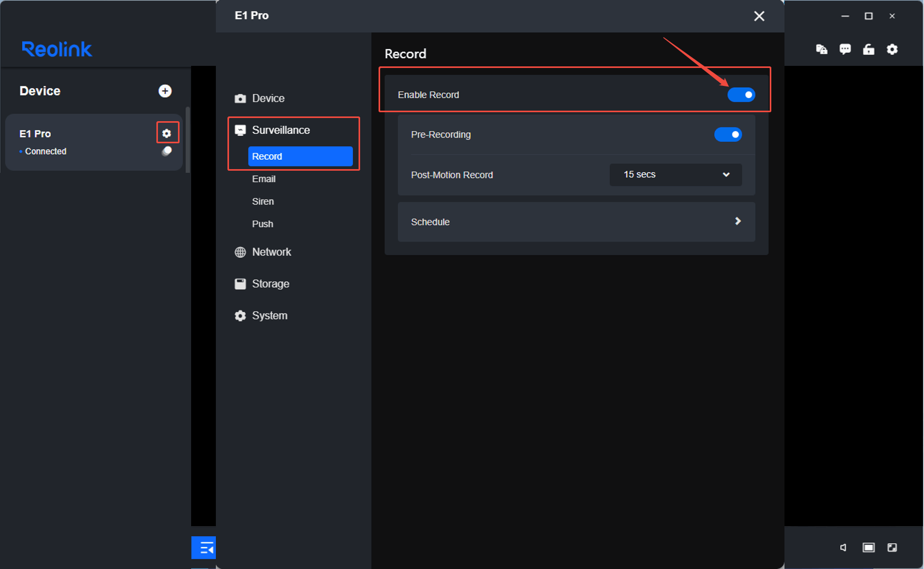Click the E1 Pro name in Device list
The height and width of the screenshot is (569, 924).
coord(35,134)
